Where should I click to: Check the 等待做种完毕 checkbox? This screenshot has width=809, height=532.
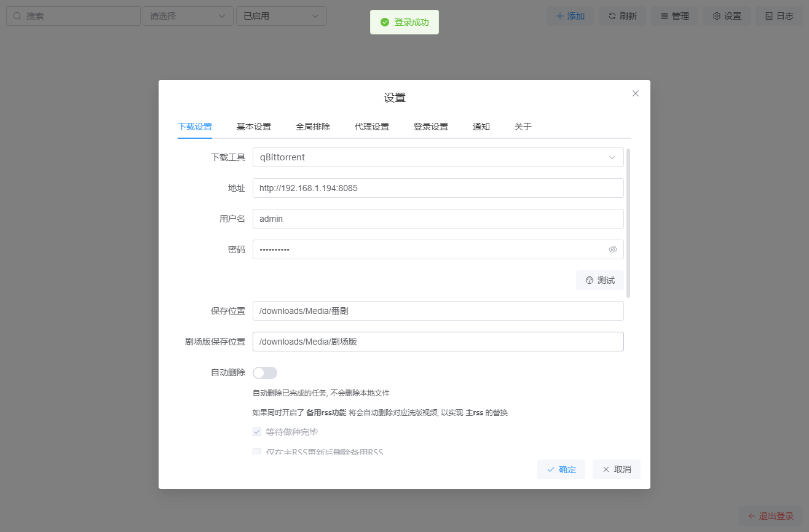257,432
